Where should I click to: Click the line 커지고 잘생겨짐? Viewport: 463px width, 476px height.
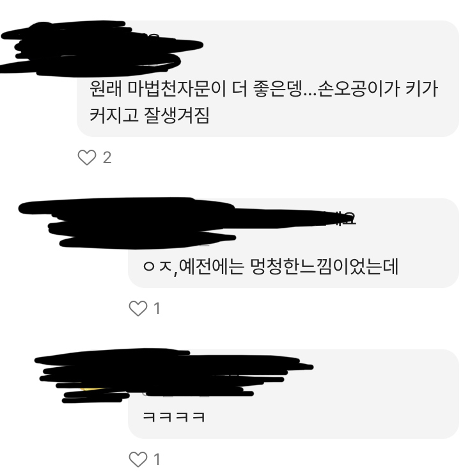[x=149, y=115]
